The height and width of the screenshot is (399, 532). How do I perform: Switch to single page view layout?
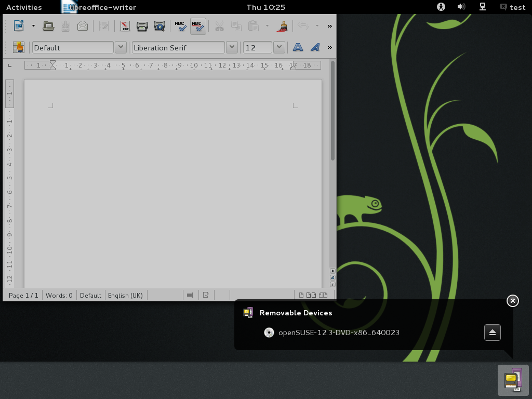coord(301,295)
